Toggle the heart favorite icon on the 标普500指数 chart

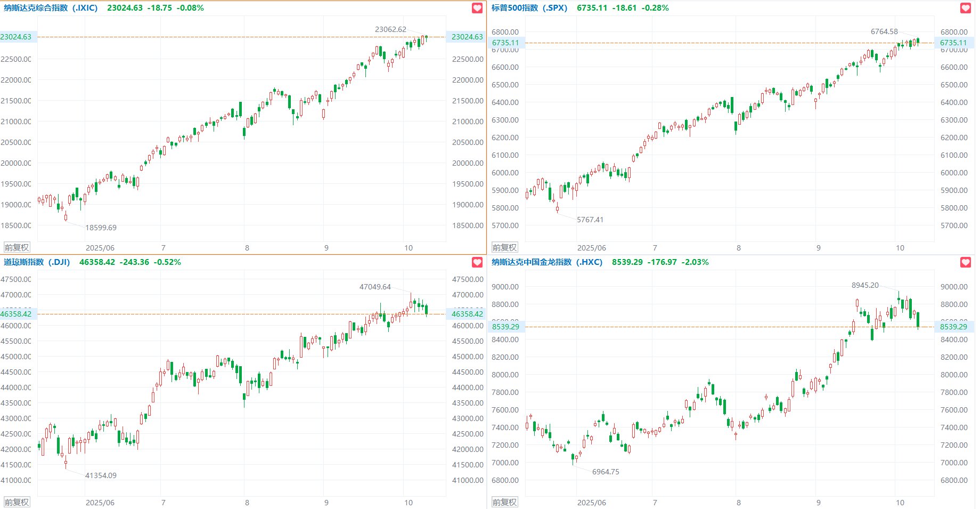tap(965, 8)
